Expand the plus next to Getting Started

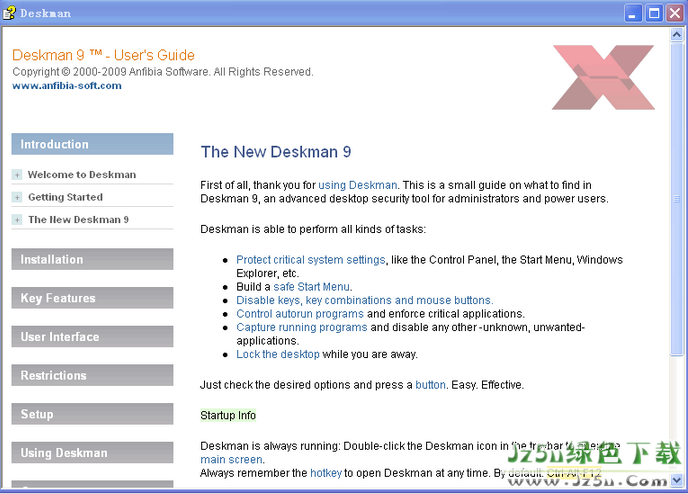coord(17,197)
